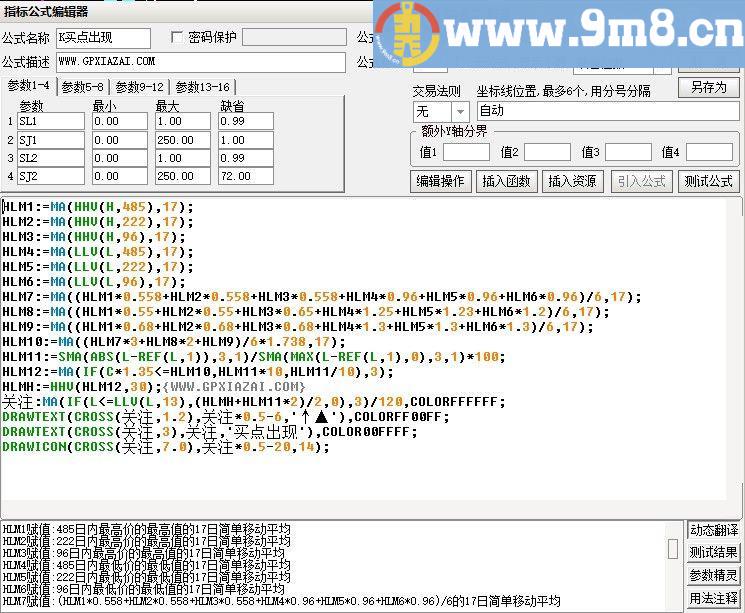Viewport: 745px width, 613px height.
Task: Click the DRAWICON formula line
Action: [166, 447]
